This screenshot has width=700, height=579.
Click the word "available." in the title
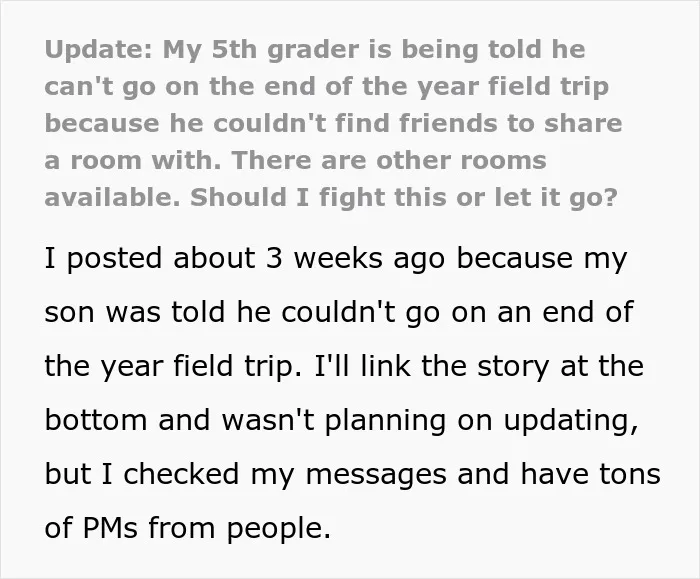pyautogui.click(x=112, y=197)
